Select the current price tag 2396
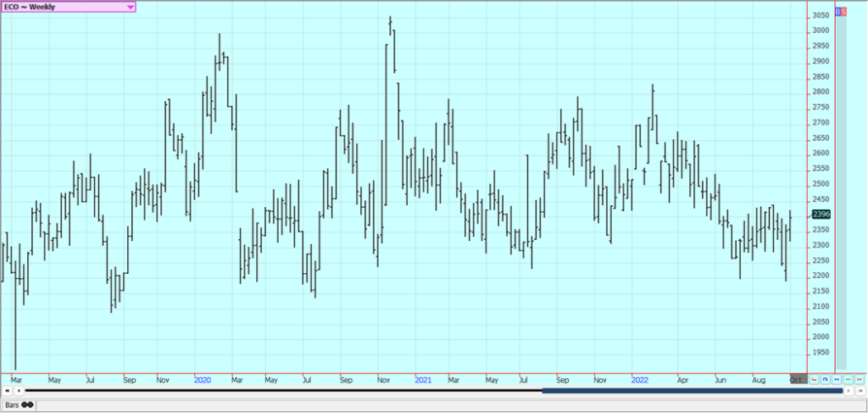This screenshot has height=413, width=868. click(x=821, y=215)
